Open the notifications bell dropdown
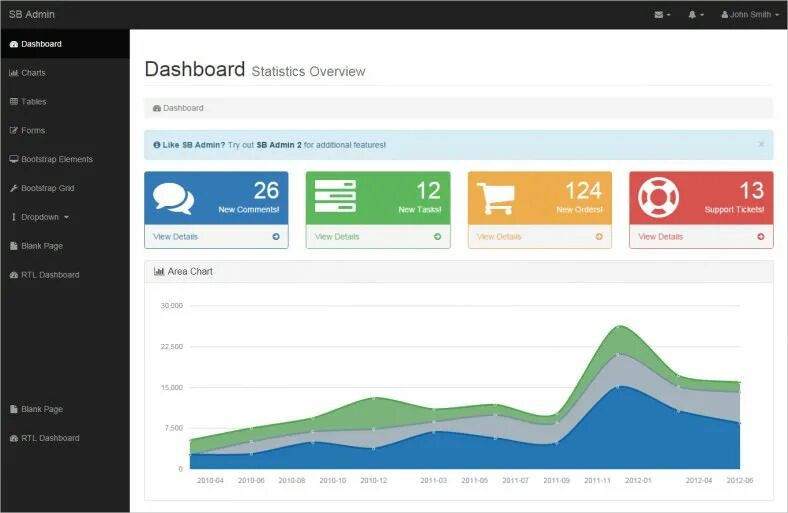 [x=696, y=15]
